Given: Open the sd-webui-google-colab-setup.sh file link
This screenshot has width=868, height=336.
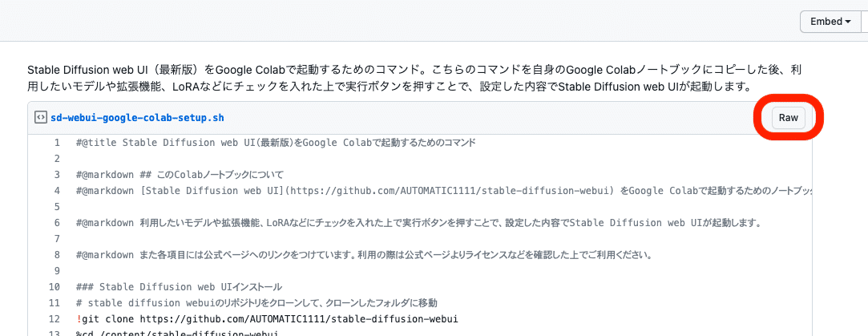Looking at the screenshot, I should click(137, 118).
